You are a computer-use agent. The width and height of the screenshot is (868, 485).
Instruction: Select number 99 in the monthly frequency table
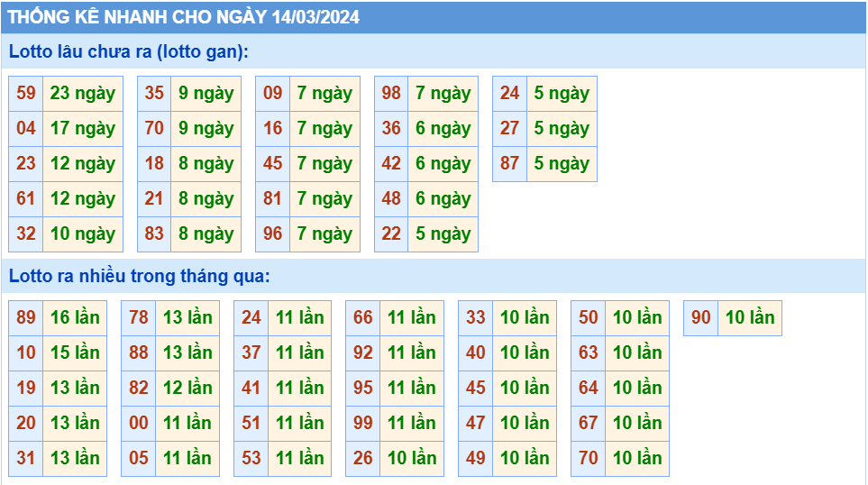pyautogui.click(x=363, y=424)
